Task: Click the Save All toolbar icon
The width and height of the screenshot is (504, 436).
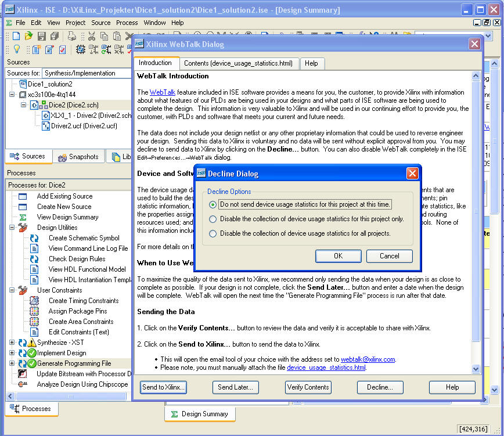Action: (x=55, y=36)
